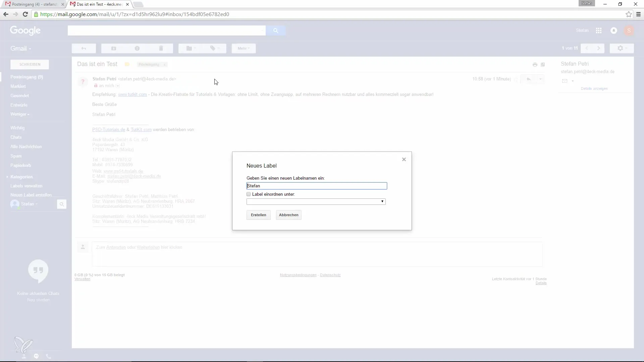Click the chat contact search icon
Viewport: 644px width, 362px height.
tap(62, 204)
